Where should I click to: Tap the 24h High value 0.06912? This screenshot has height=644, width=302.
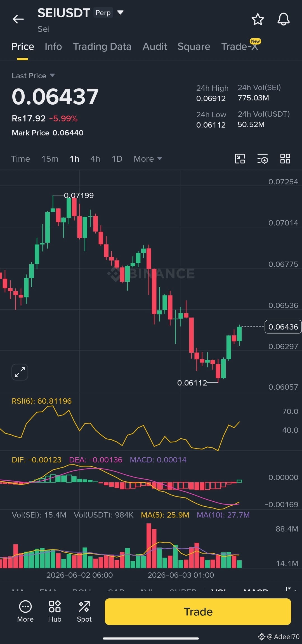pos(211,98)
